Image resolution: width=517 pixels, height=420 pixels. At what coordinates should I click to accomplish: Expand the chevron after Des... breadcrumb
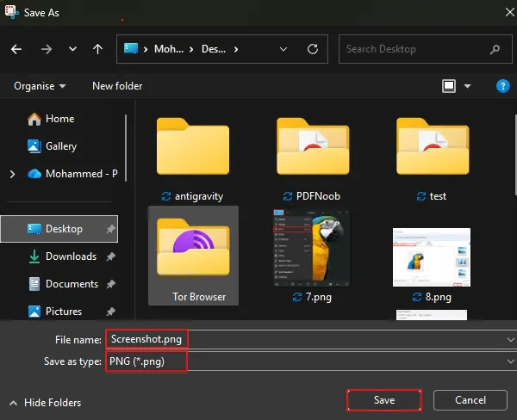pos(236,49)
